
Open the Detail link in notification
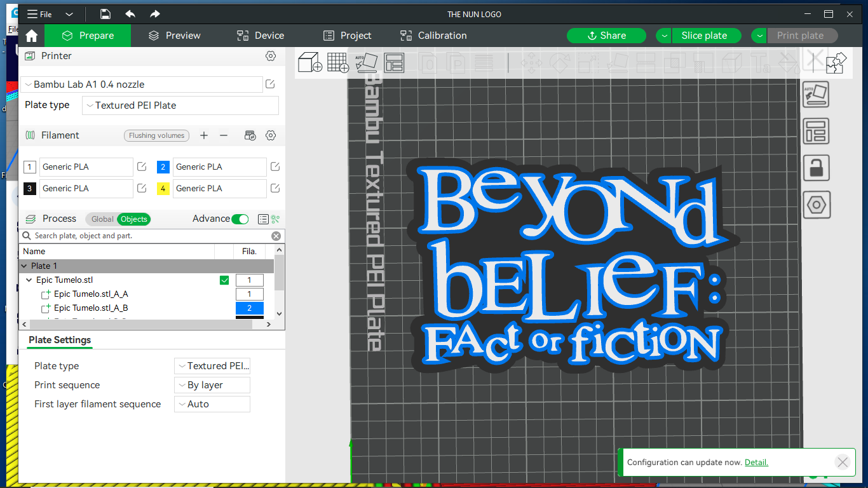[756, 463]
